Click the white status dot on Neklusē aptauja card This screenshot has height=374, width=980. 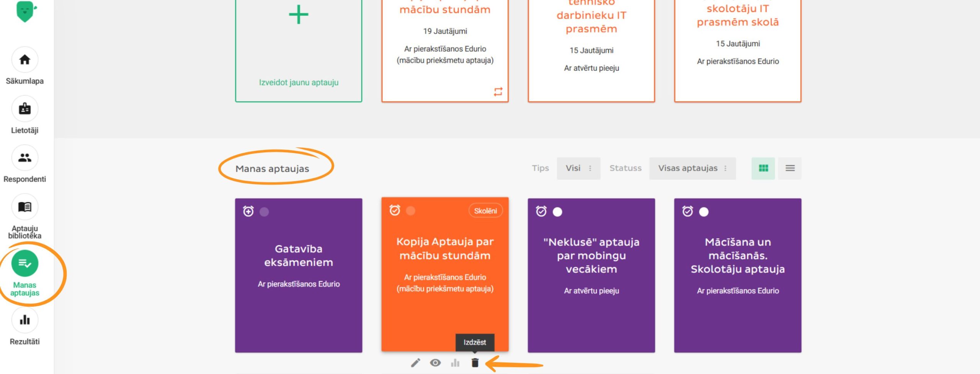557,212
